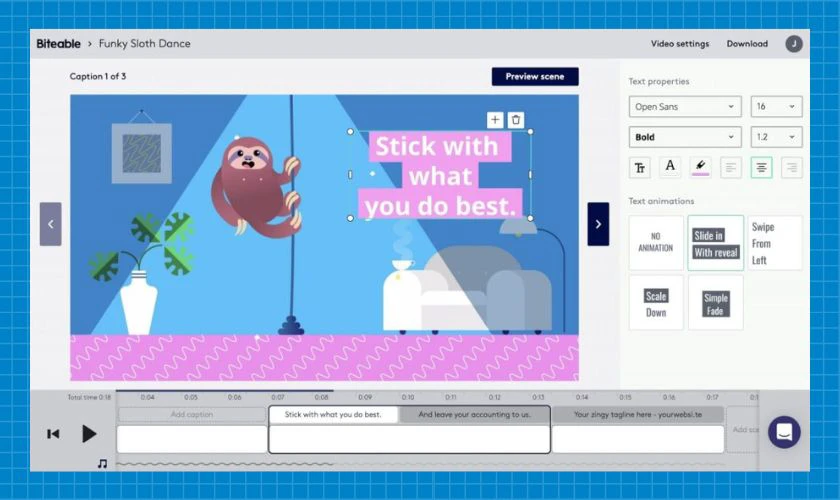Select the No Animation option

[x=656, y=242]
